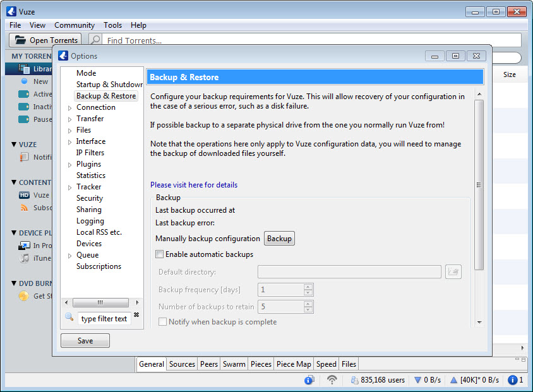The image size is (533, 392).
Task: Expand the Plugins tree node
Action: [x=69, y=165]
